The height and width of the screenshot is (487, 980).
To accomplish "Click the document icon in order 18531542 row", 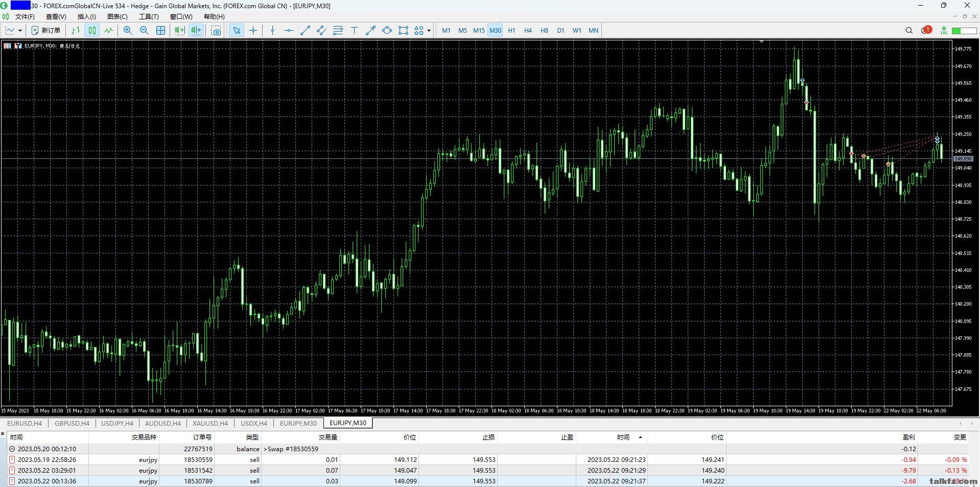I will click(x=12, y=470).
